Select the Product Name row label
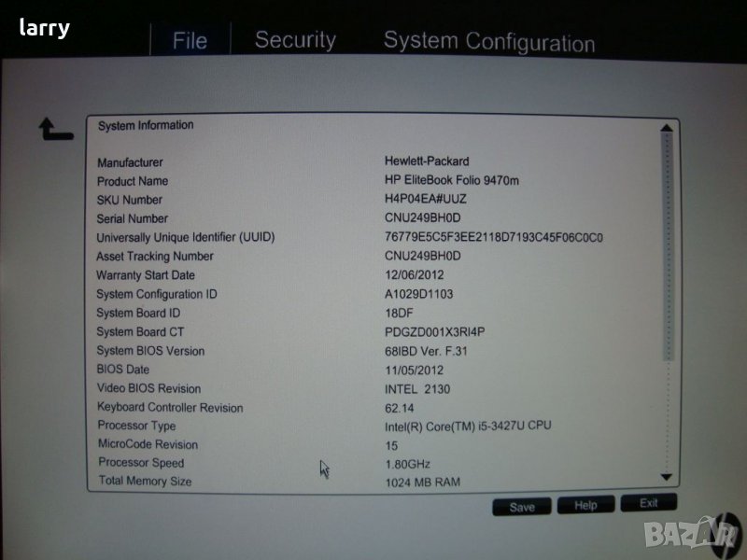 133,181
